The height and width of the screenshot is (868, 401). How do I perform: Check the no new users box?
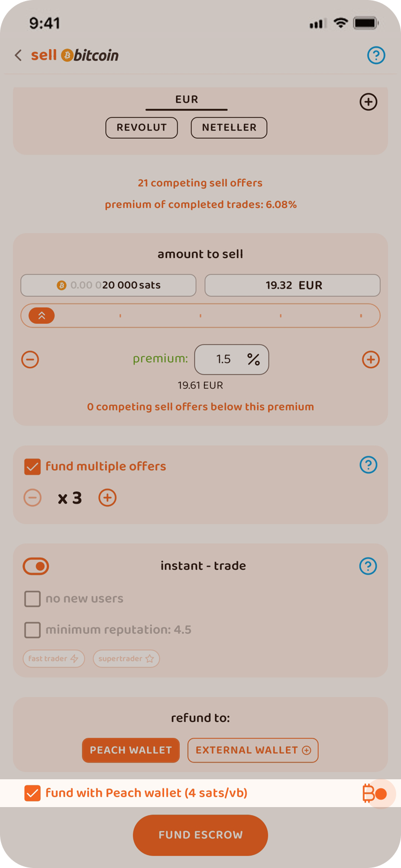(x=33, y=599)
